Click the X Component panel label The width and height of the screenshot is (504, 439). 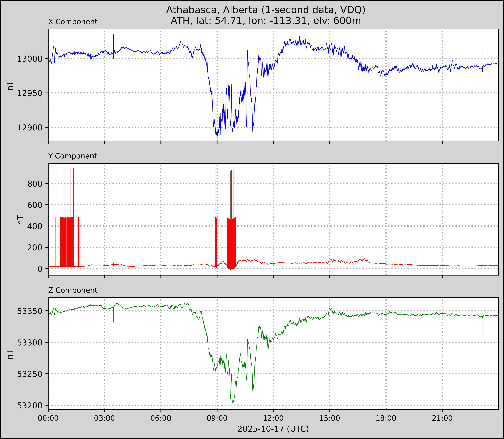coord(73,22)
